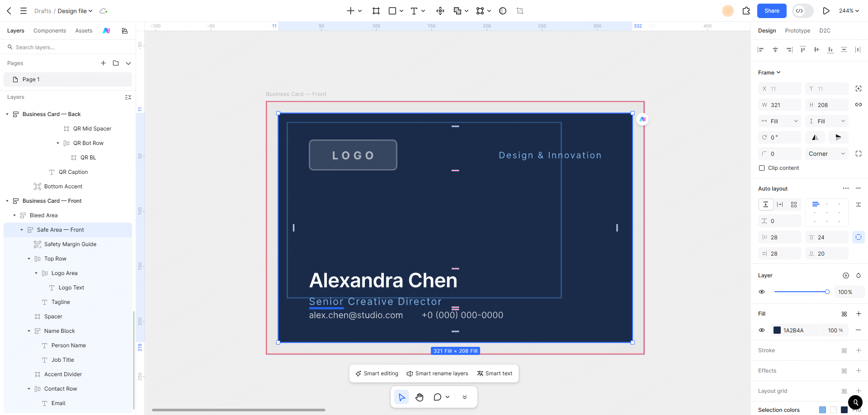The height and width of the screenshot is (415, 868).
Task: Select the Text tool
Action: pyautogui.click(x=414, y=11)
